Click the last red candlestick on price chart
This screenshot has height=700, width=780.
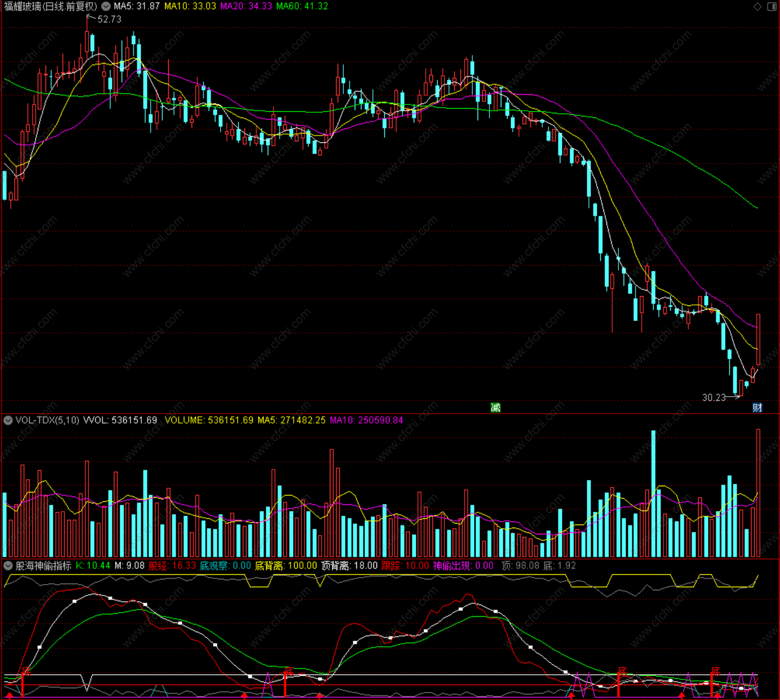pyautogui.click(x=758, y=339)
